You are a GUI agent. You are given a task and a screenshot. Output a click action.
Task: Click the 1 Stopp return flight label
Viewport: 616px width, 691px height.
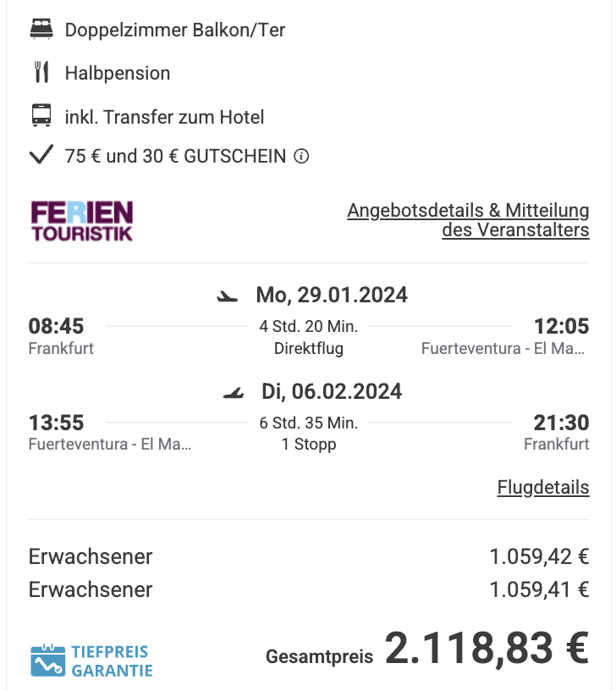click(309, 444)
